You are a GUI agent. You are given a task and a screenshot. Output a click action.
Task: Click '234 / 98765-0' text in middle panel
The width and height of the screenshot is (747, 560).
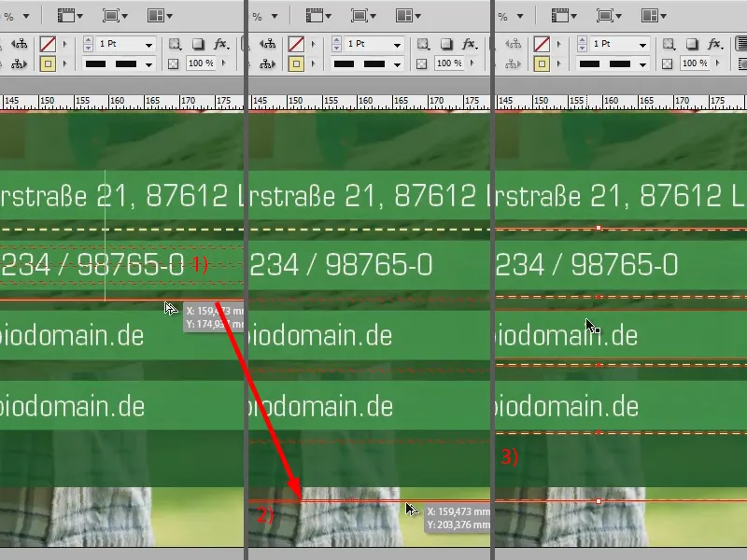click(x=341, y=265)
